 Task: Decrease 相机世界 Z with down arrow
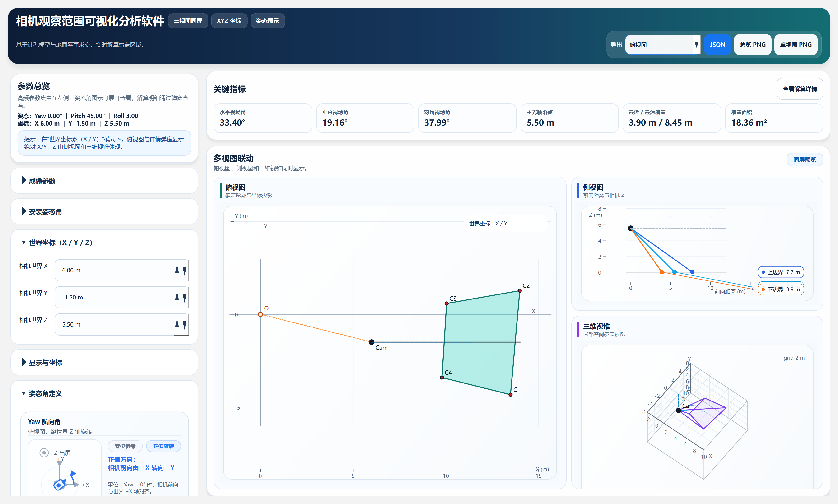184,325
